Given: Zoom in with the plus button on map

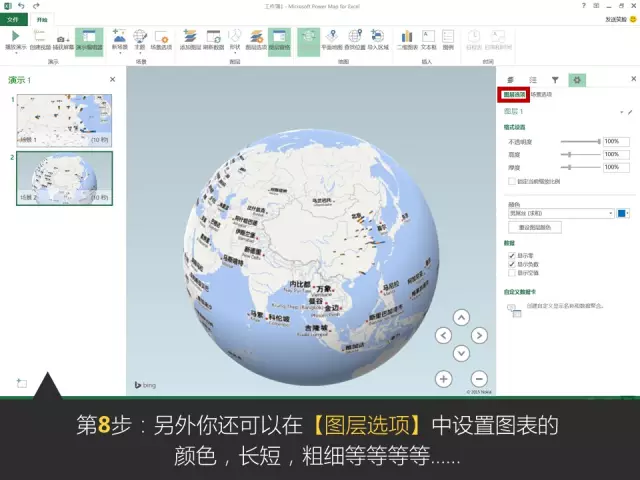Looking at the screenshot, I should pyautogui.click(x=444, y=379).
